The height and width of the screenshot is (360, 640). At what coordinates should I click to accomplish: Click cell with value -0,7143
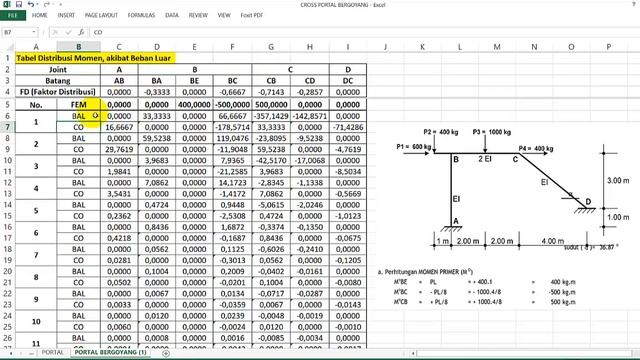(271, 92)
